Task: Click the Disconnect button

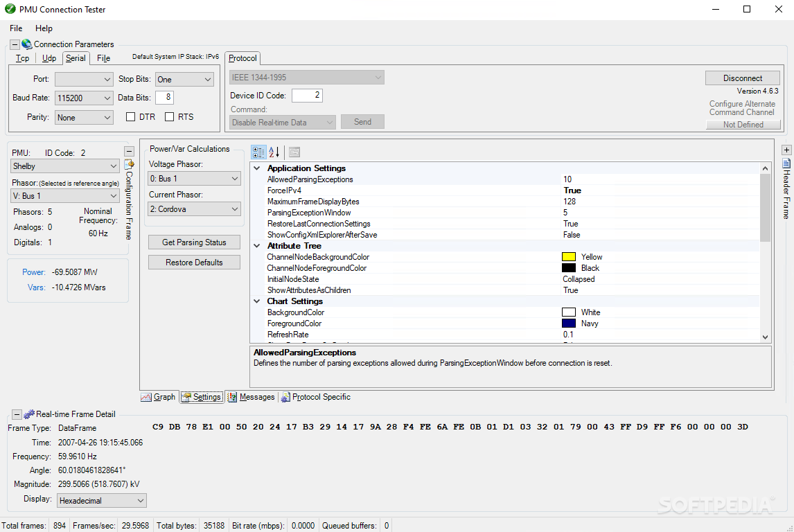Action: 742,78
